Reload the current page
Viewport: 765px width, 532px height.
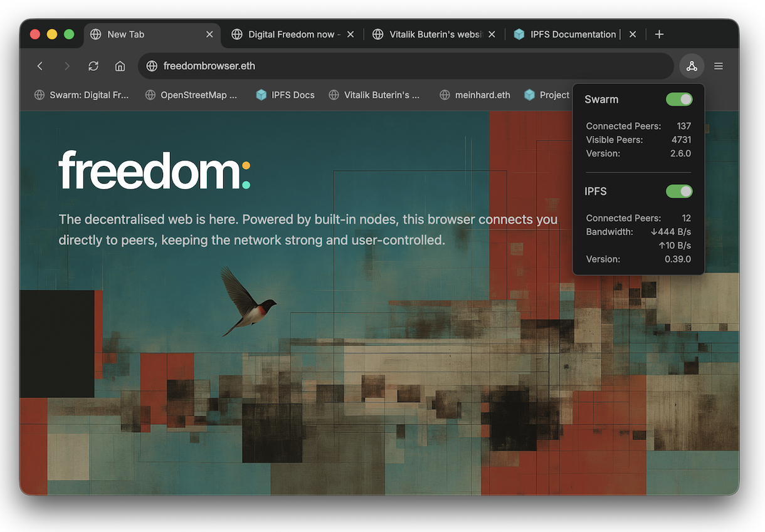tap(93, 66)
